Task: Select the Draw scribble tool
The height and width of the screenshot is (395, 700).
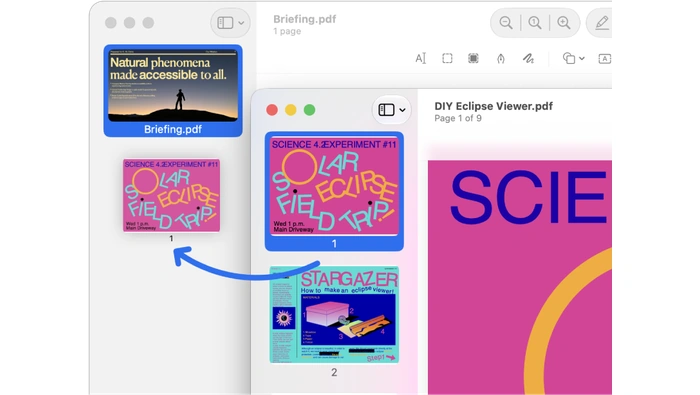Action: coord(528,58)
